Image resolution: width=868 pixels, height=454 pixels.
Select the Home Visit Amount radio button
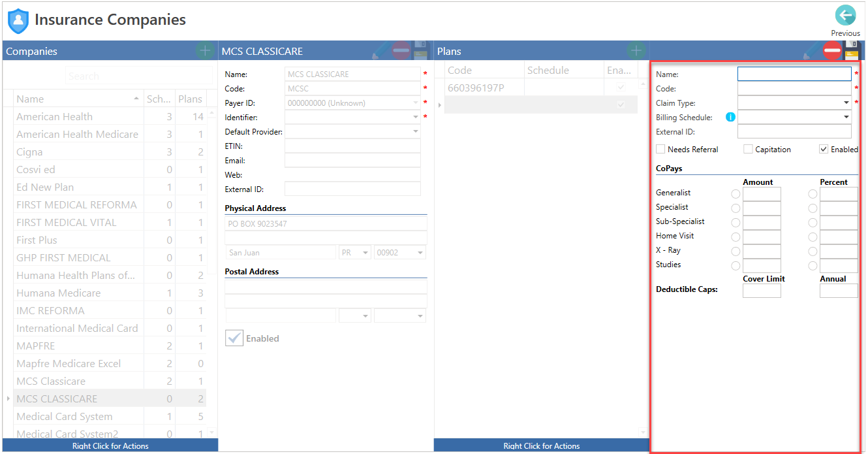click(736, 237)
